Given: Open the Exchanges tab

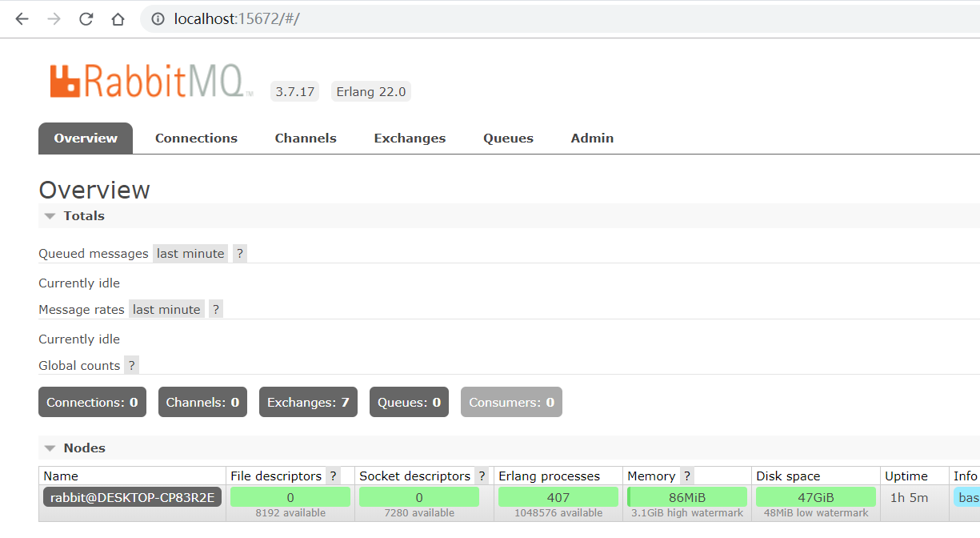Looking at the screenshot, I should (x=410, y=139).
